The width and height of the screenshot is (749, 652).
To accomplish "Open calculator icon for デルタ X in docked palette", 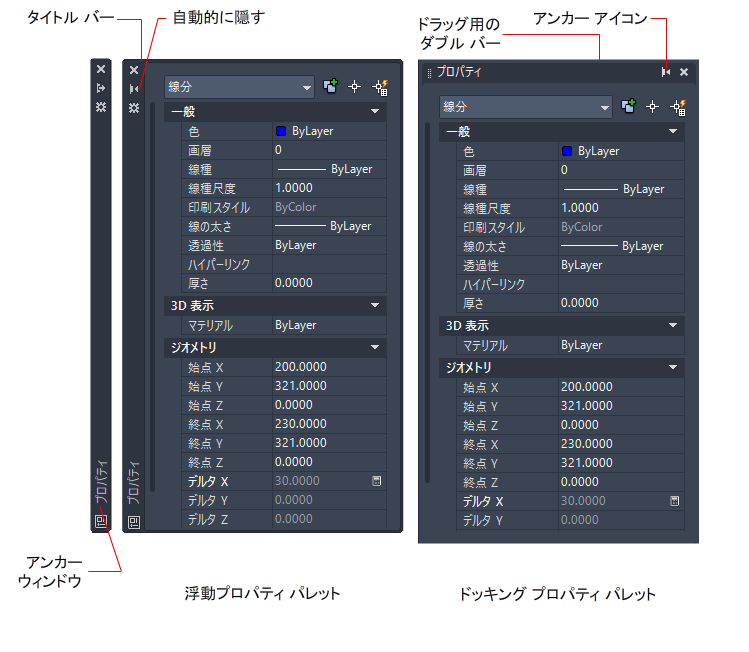I will (674, 501).
